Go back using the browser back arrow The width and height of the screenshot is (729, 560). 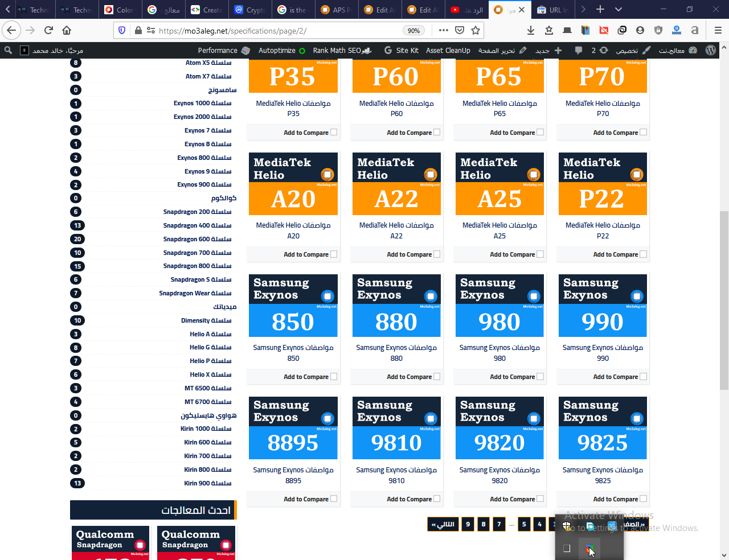coord(11,30)
